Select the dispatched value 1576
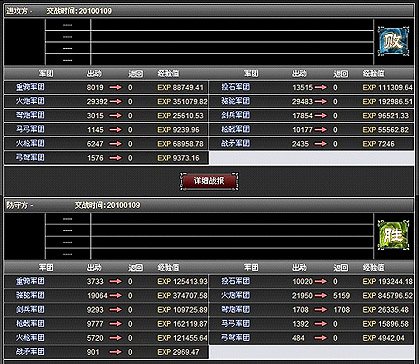The image size is (420, 364). coord(95,158)
